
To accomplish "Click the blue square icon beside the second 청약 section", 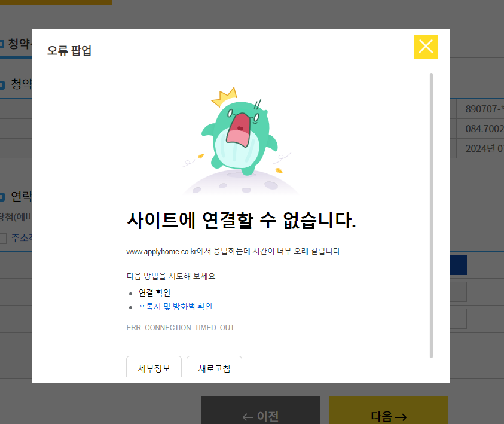I will pyautogui.click(x=2, y=84).
